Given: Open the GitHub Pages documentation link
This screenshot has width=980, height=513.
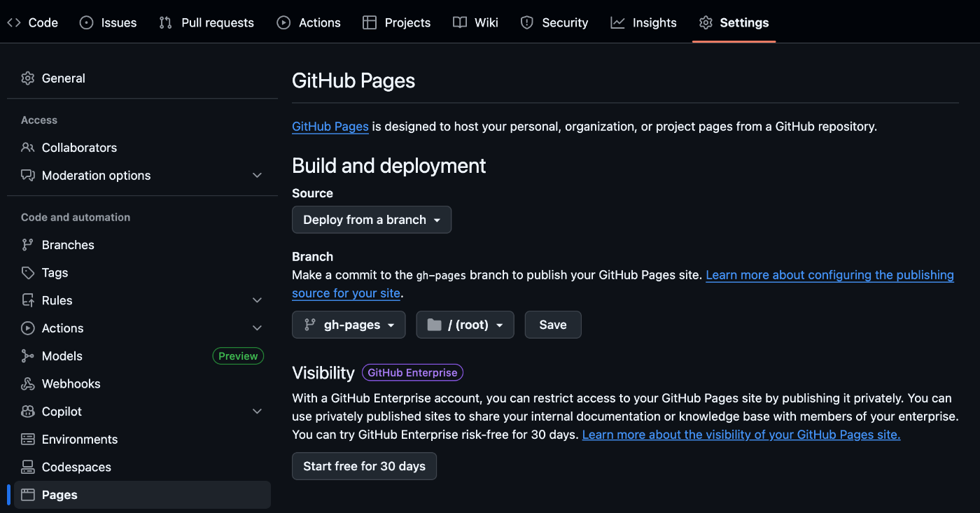Looking at the screenshot, I should coord(330,127).
